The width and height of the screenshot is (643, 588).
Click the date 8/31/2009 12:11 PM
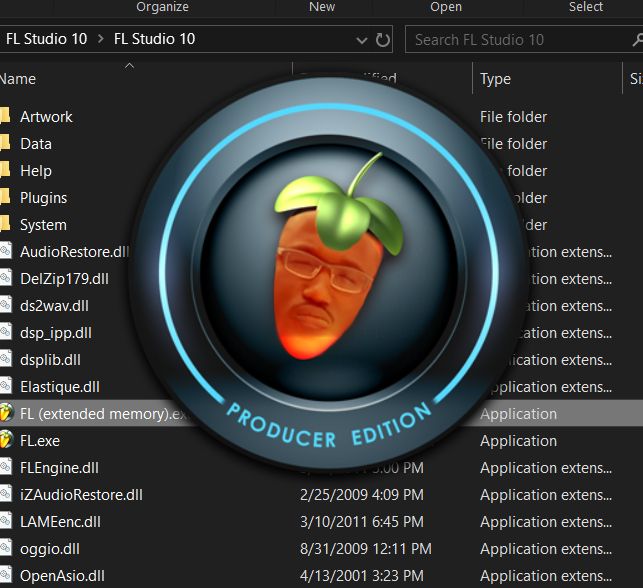(x=366, y=549)
